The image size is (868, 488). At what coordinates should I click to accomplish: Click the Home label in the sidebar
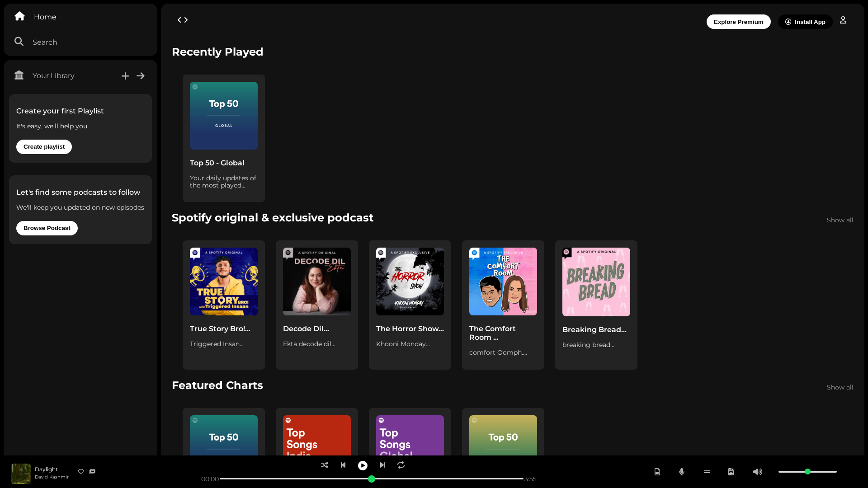tap(45, 17)
